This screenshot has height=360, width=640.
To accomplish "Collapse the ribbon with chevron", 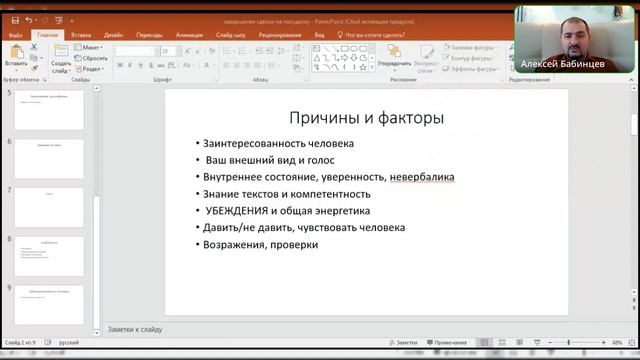I will coord(631,80).
